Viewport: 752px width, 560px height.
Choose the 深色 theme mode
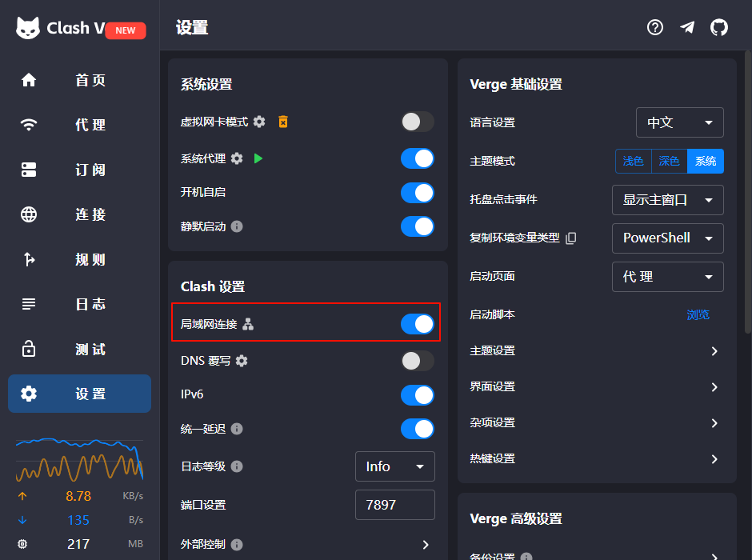coord(670,161)
